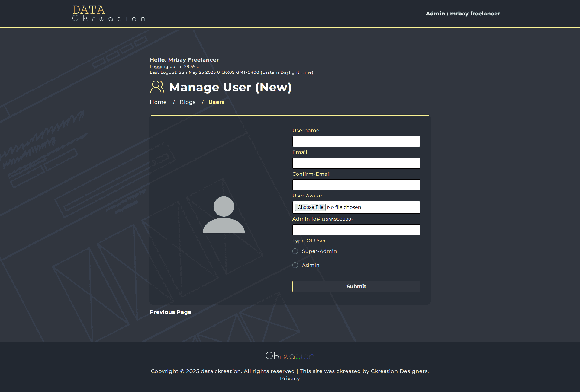Click the Admin Id# input field
The width and height of the screenshot is (580, 392).
(356, 230)
